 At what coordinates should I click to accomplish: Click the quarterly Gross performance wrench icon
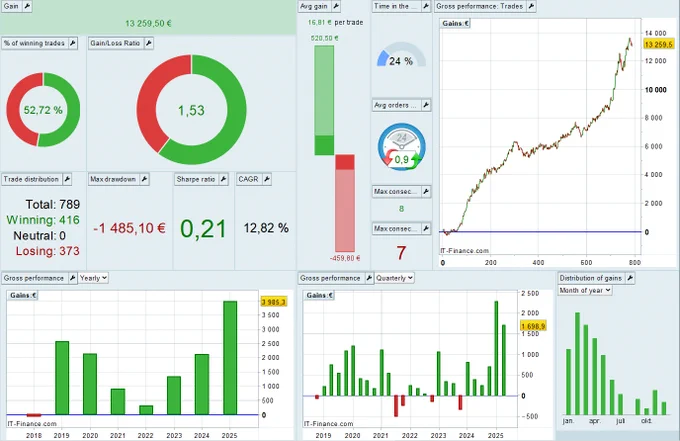point(369,278)
